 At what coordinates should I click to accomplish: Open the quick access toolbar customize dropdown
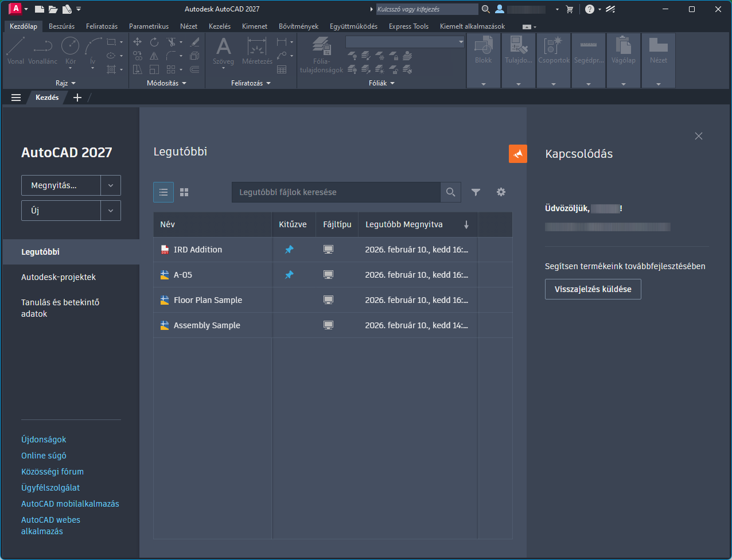[x=79, y=9]
